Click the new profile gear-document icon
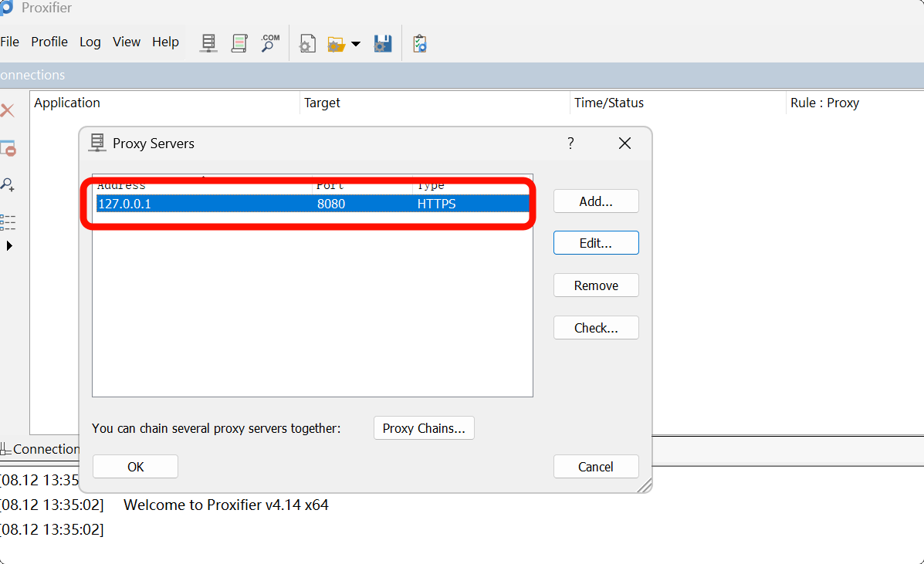The width and height of the screenshot is (924, 564). 307,43
